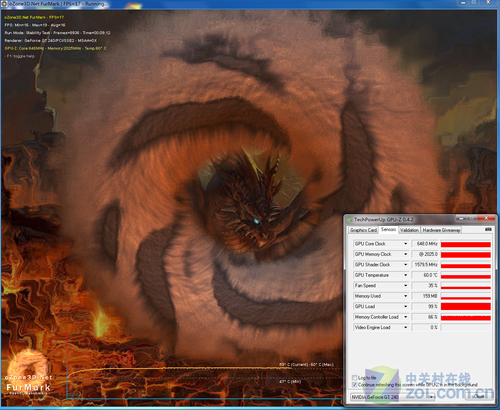The height and width of the screenshot is (410, 500).
Task: Click the 1579.5 MHz shader clock value
Action: (x=425, y=265)
